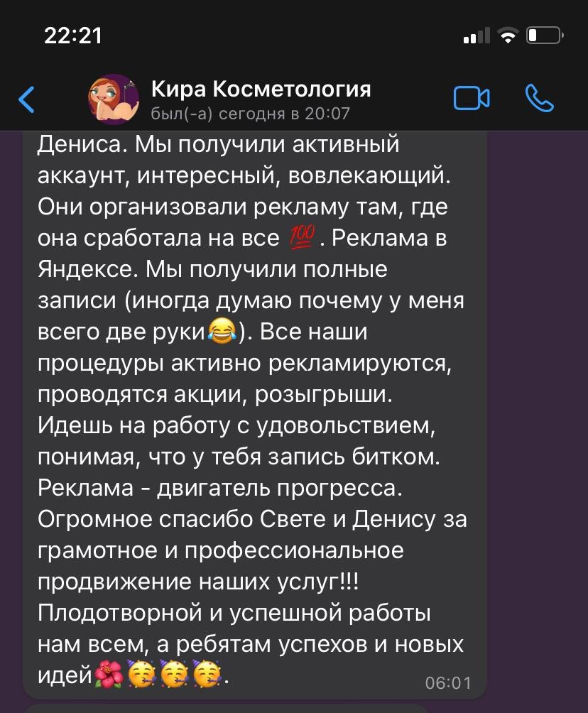
Task: Tap the first party face emoji
Action: click(142, 674)
